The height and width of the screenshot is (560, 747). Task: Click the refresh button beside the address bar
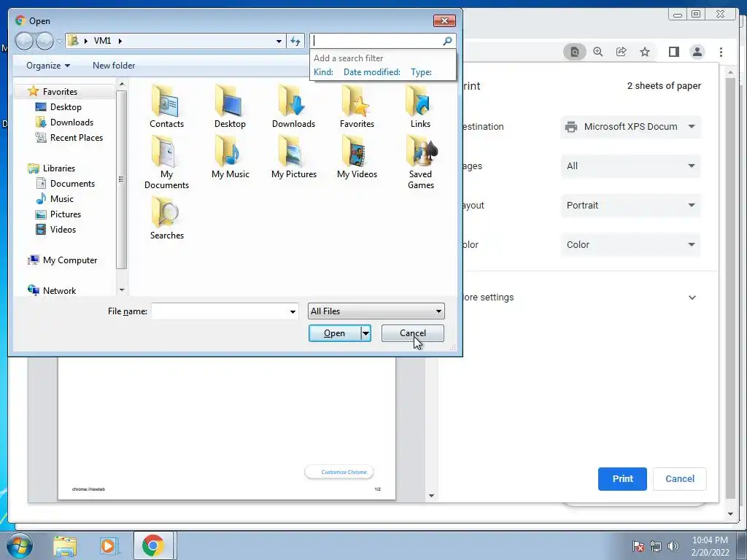tap(295, 41)
